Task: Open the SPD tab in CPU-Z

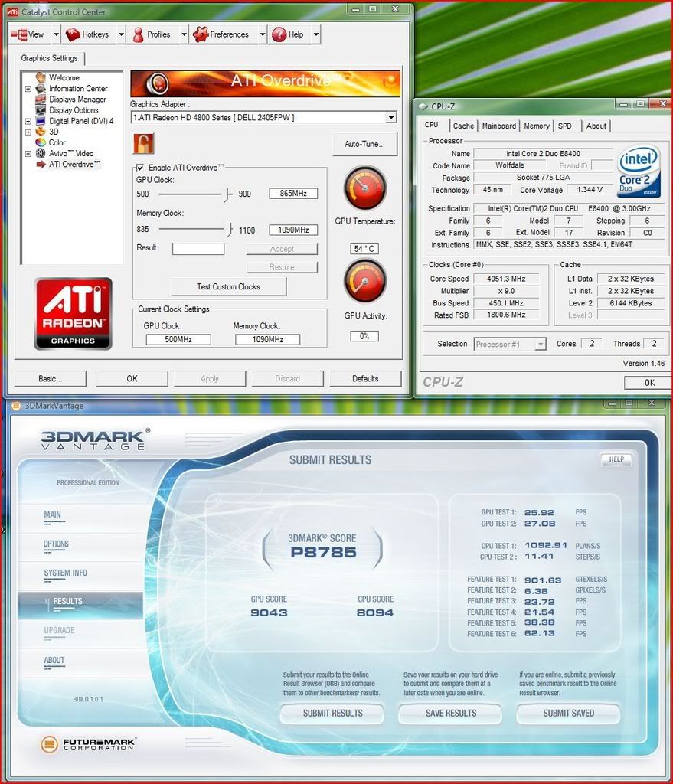Action: click(x=564, y=126)
